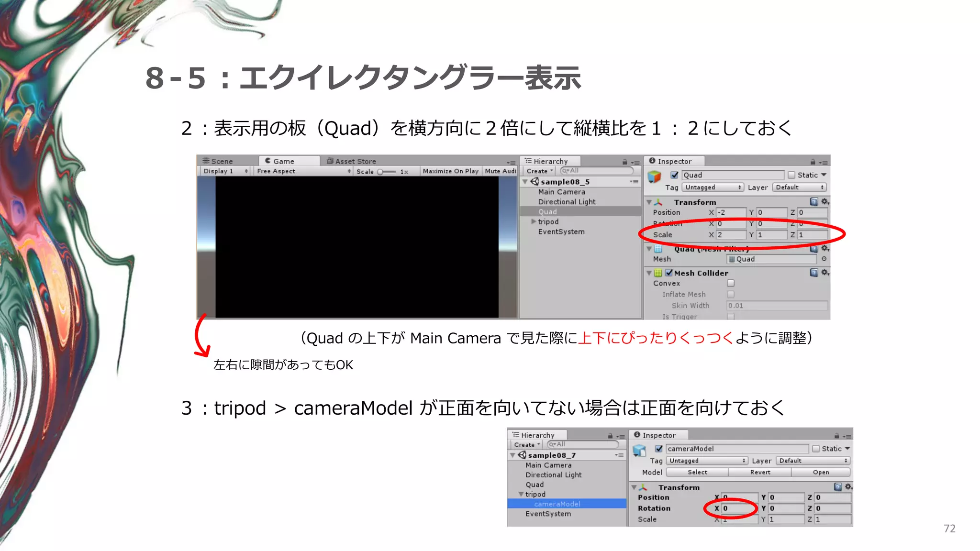
Task: Select cameraModel in the hierarchy
Action: point(557,504)
